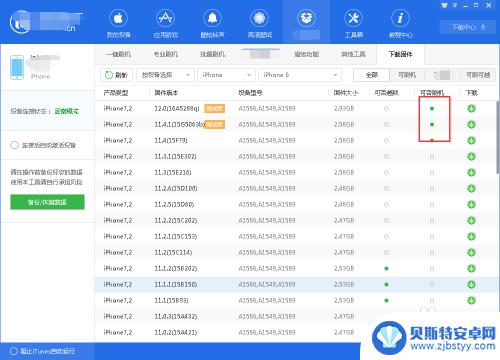
Task: Click orange tag beside 12.0(16A5288q)
Action: 214,108
